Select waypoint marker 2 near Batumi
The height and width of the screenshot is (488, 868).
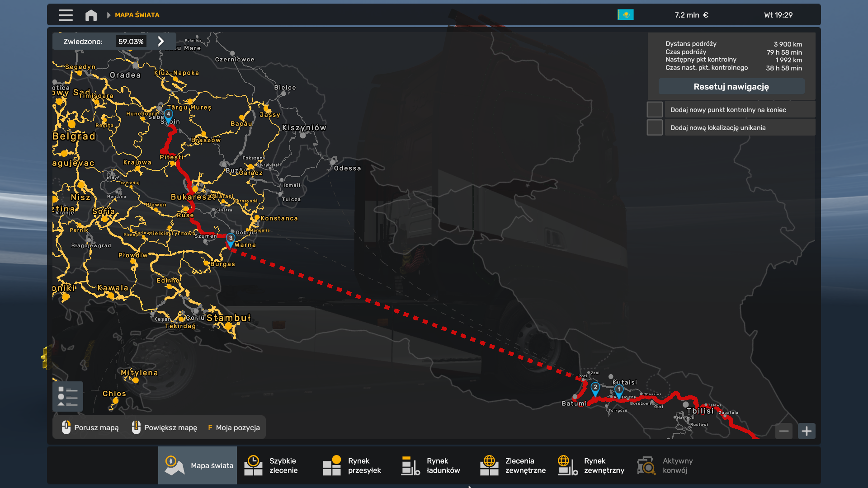click(595, 388)
